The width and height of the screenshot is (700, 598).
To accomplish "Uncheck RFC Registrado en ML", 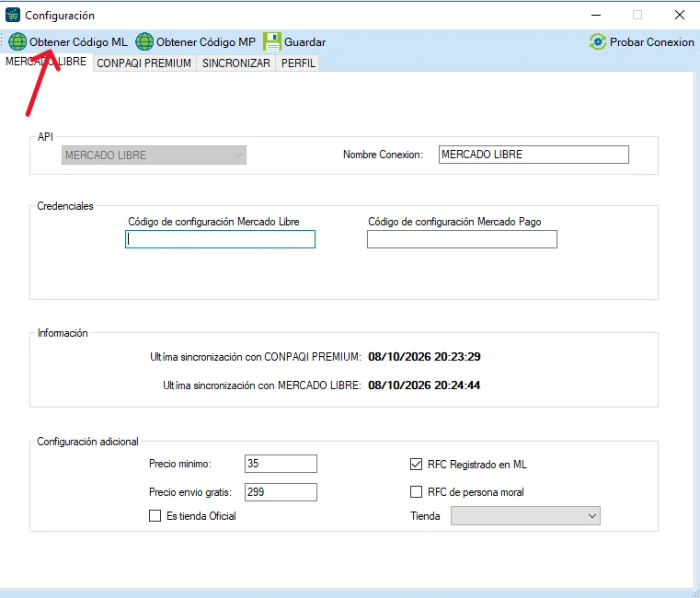I will click(x=416, y=465).
